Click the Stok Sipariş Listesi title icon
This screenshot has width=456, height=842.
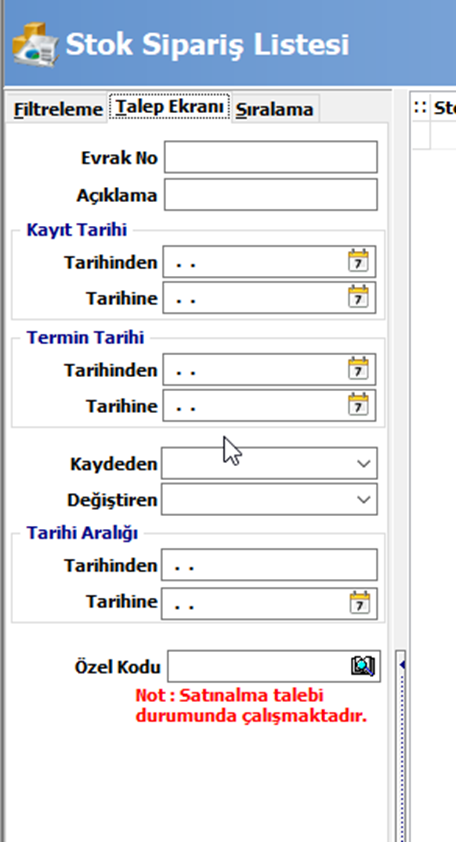click(35, 45)
